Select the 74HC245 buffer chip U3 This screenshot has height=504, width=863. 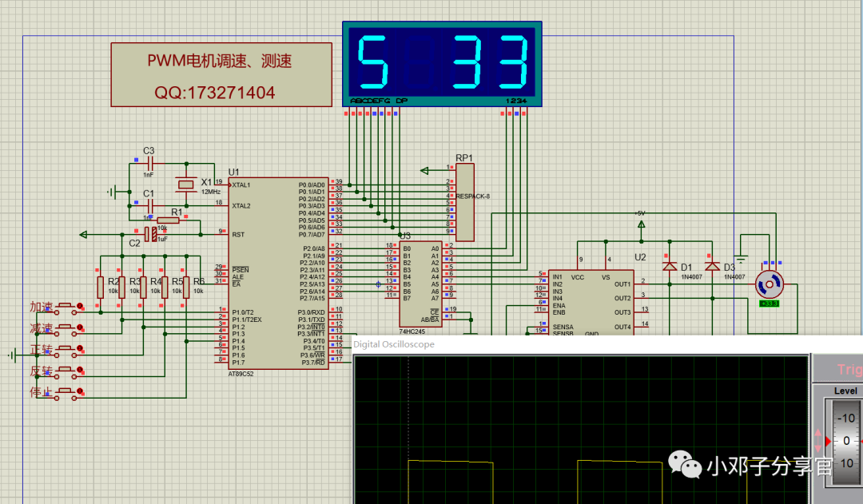pyautogui.click(x=420, y=284)
